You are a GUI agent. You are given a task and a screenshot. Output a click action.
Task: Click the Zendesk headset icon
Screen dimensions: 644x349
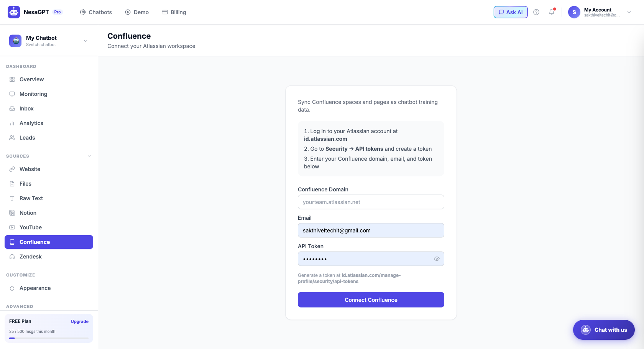[x=12, y=257]
